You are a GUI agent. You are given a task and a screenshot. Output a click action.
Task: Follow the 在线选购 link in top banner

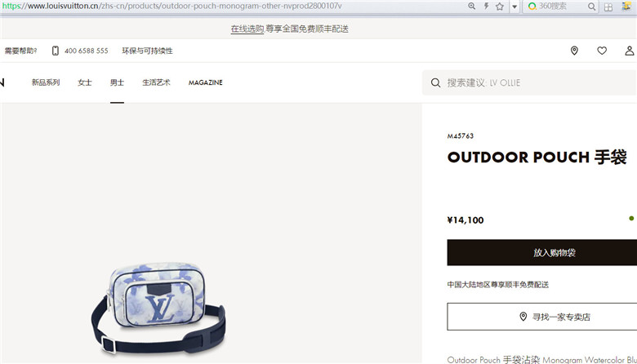coord(247,29)
